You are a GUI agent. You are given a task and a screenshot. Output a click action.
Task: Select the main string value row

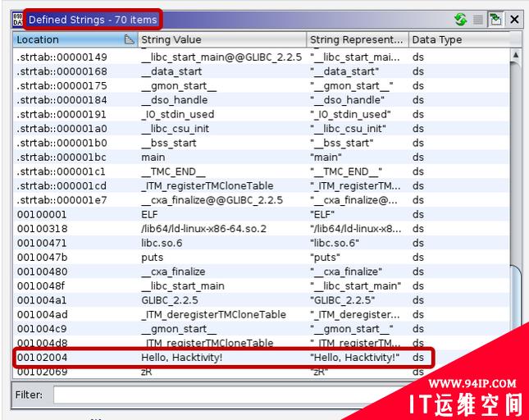pos(153,157)
